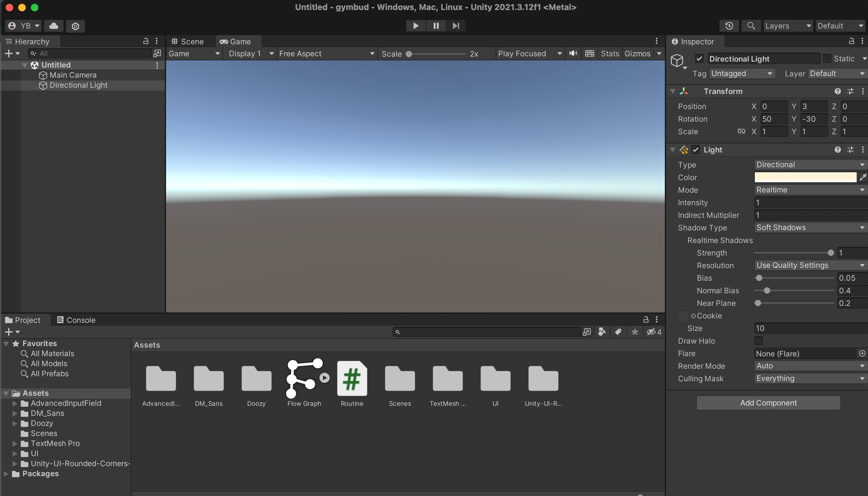Click the Play button in toolbar
The height and width of the screenshot is (496, 868).
(x=415, y=26)
